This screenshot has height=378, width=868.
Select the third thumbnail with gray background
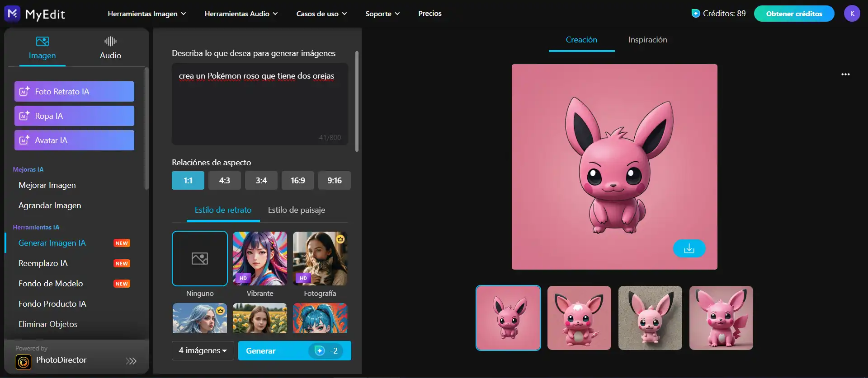click(x=650, y=318)
